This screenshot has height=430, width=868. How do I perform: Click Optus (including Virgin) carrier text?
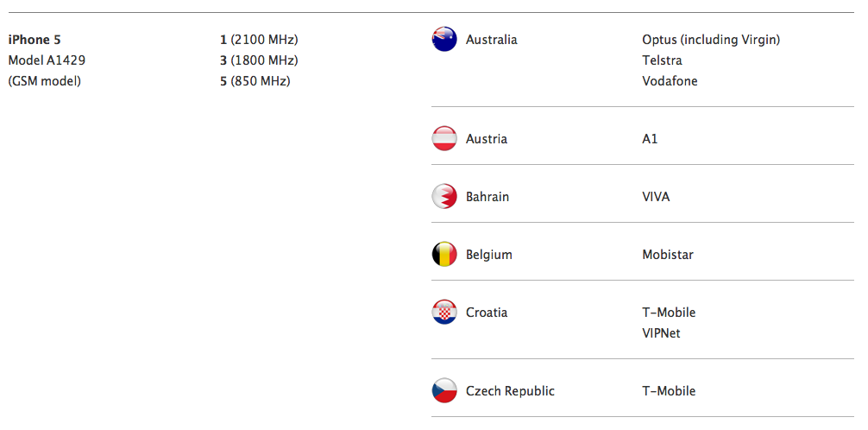click(x=711, y=40)
